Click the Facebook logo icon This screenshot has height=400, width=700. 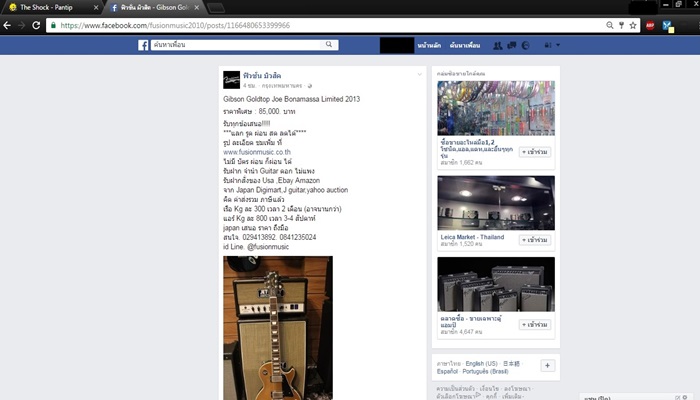(x=143, y=45)
